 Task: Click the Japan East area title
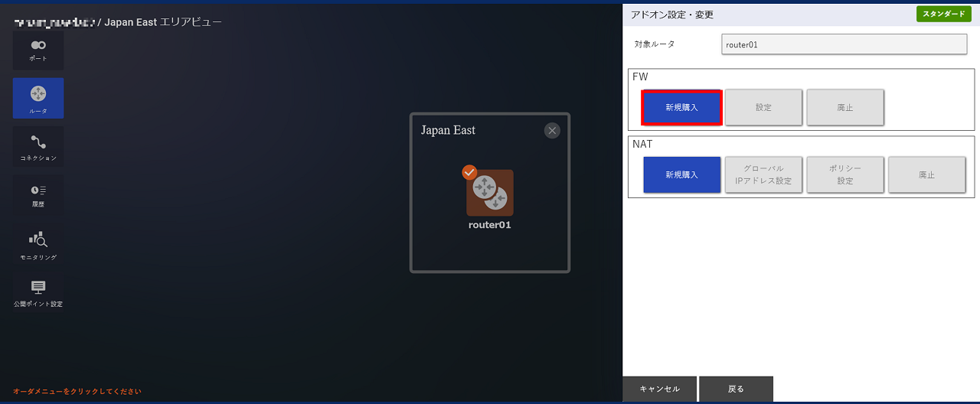coord(448,130)
